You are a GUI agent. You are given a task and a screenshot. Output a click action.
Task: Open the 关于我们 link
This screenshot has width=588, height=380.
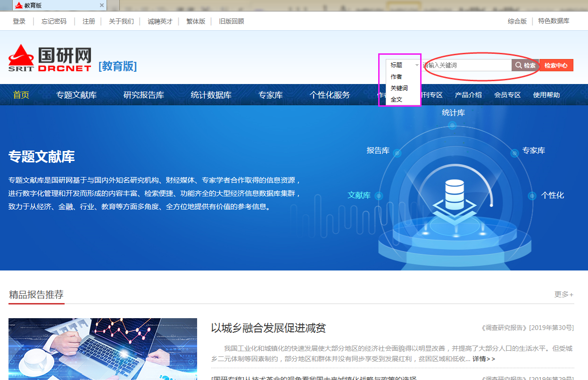point(121,21)
